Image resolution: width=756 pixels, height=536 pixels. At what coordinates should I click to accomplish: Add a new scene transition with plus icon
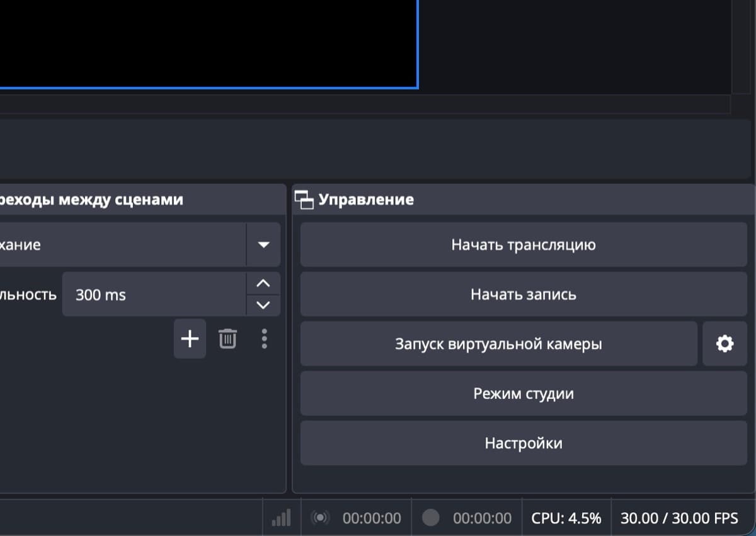click(x=190, y=339)
